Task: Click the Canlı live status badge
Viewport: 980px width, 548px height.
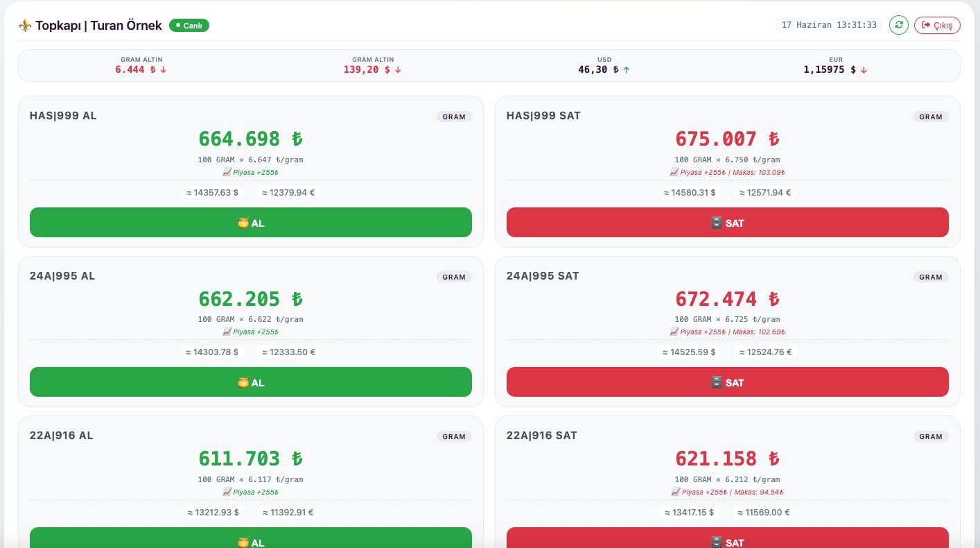Action: [189, 26]
